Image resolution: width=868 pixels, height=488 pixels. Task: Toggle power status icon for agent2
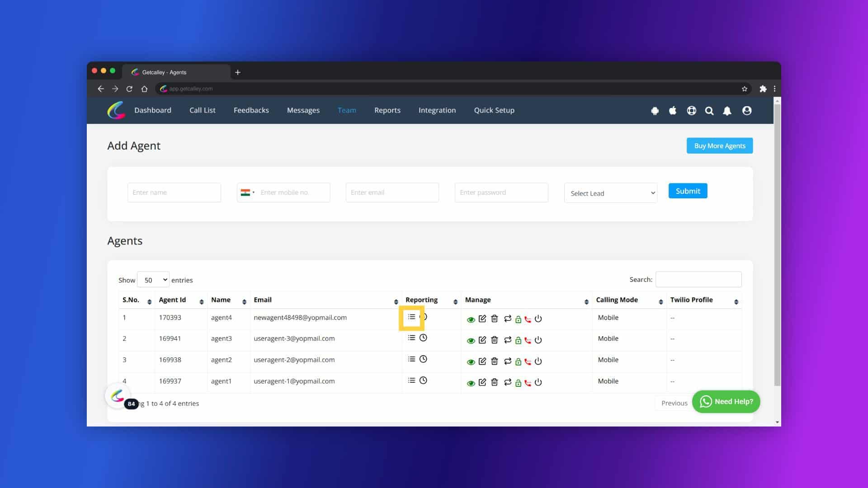click(538, 361)
